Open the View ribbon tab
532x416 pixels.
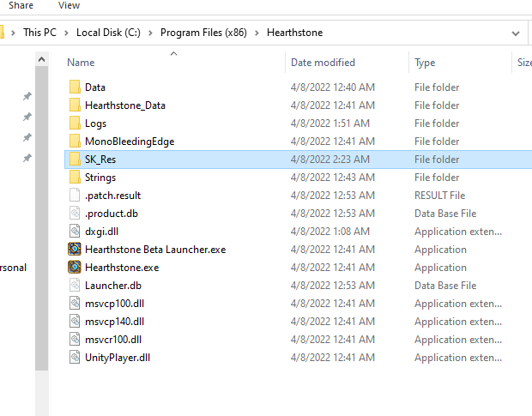69,6
